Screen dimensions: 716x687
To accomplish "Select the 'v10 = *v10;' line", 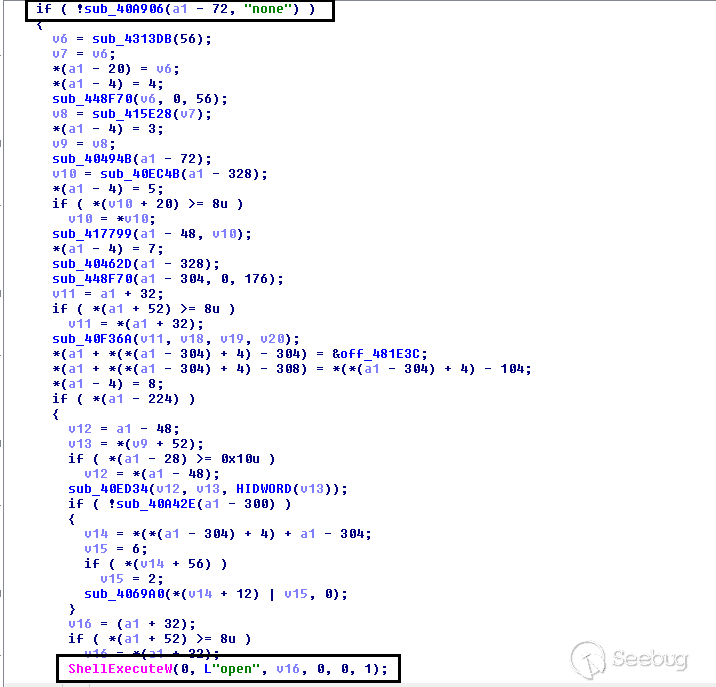I will point(111,219).
